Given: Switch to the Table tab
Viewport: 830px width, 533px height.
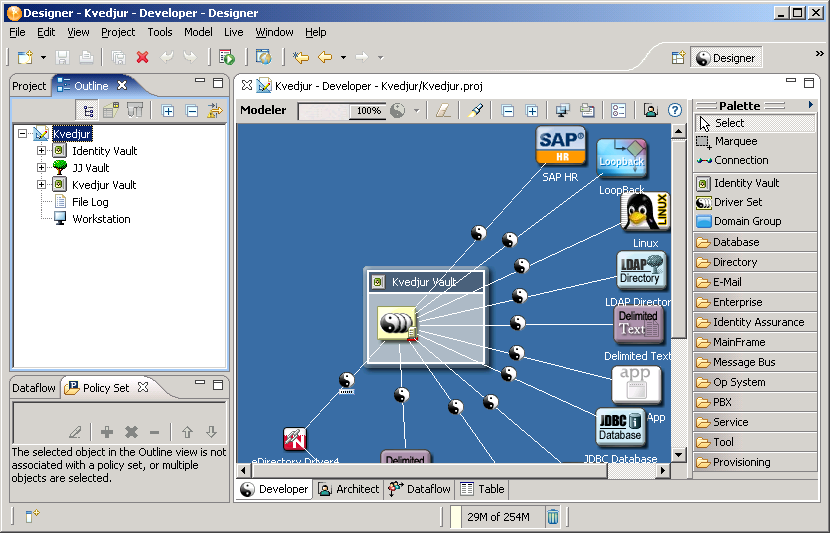Looking at the screenshot, I should [x=482, y=489].
